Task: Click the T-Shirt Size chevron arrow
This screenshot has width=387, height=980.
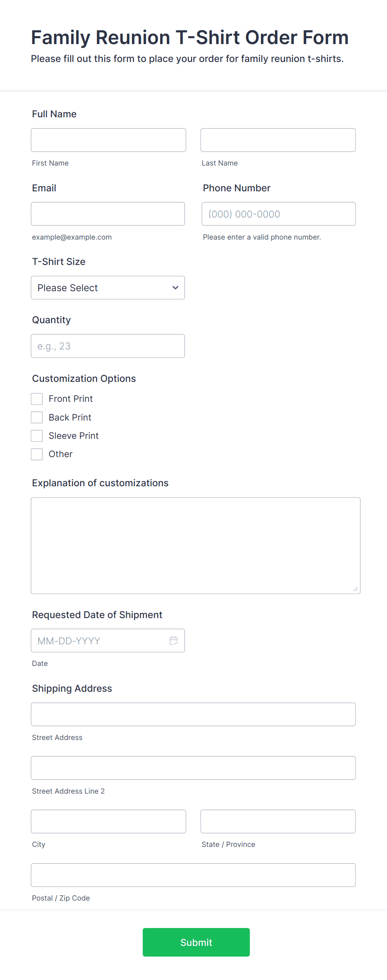Action: pyautogui.click(x=175, y=288)
